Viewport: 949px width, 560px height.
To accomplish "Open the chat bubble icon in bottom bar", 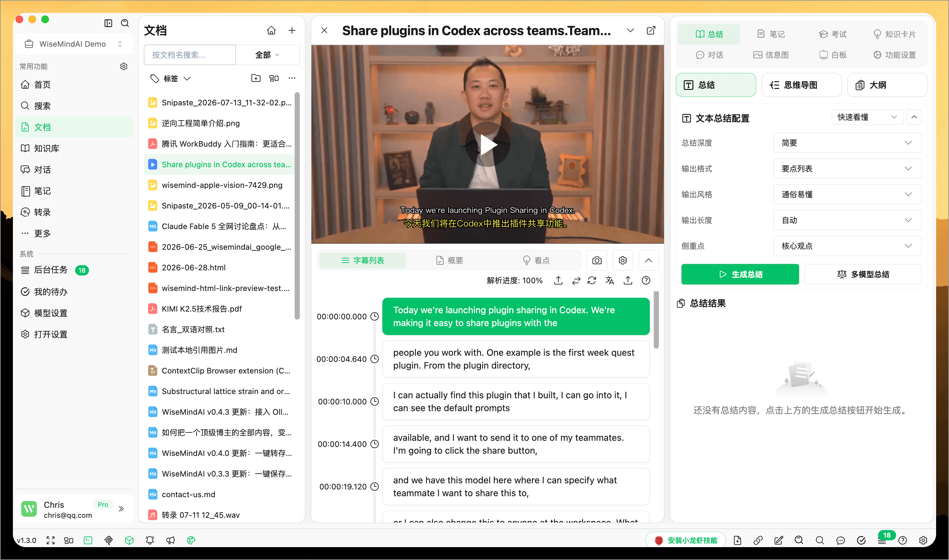I will click(x=840, y=540).
